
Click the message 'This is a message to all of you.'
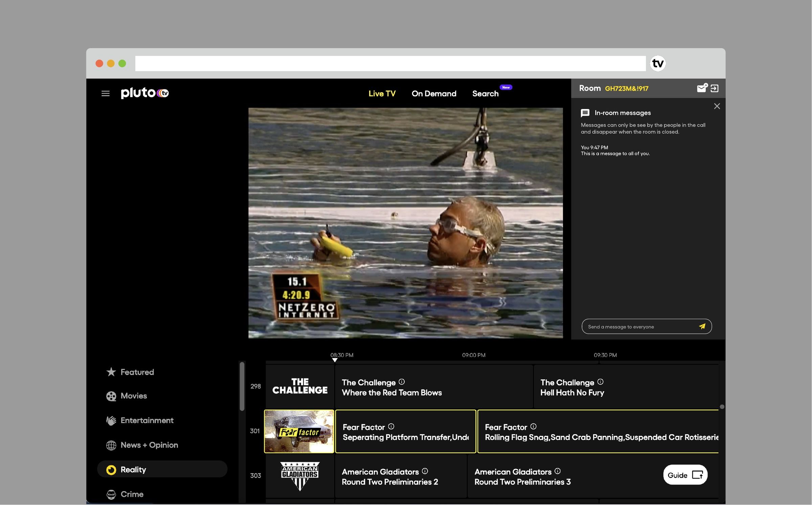[615, 154]
